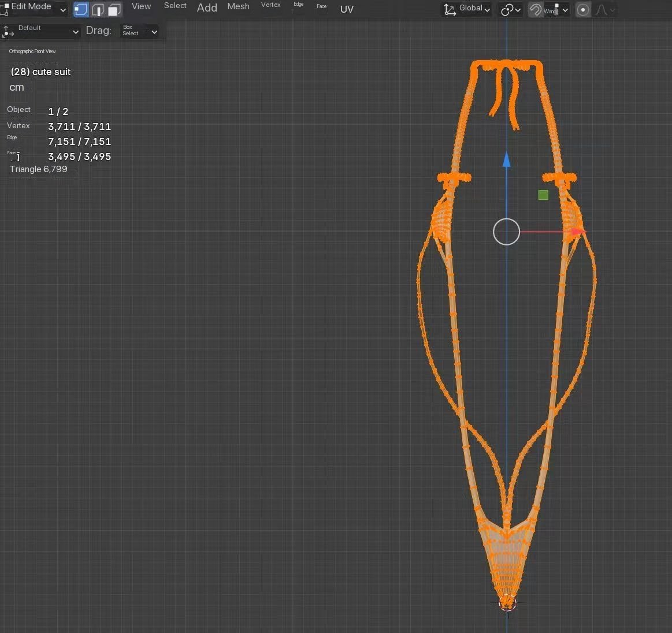Click the red X-axis arrow of the gizmo

[x=577, y=232]
